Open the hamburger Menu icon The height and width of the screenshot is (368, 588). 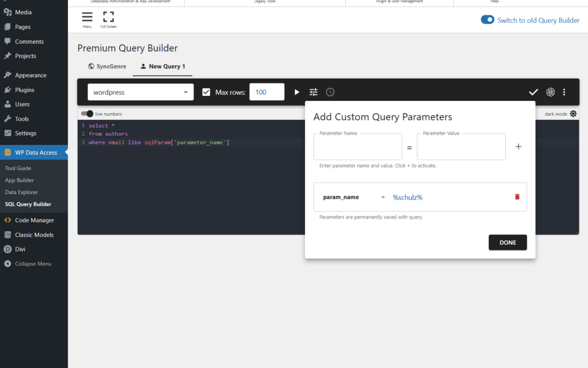coord(87,17)
